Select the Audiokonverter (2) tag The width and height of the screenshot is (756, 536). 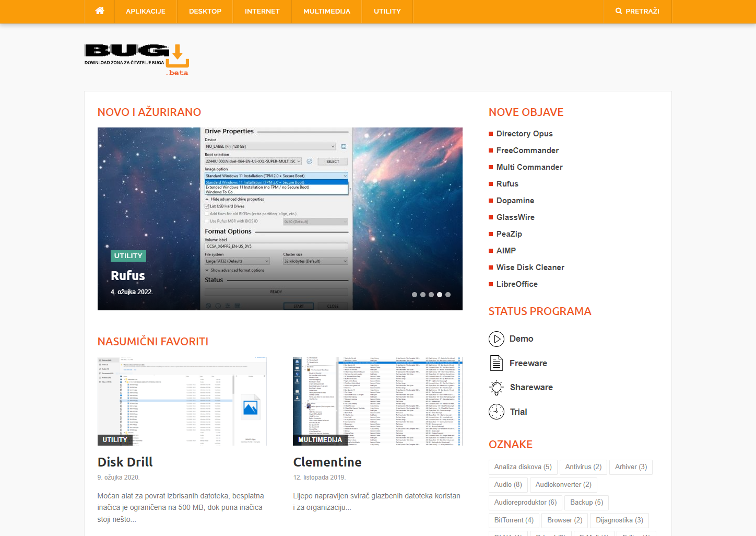pos(563,485)
